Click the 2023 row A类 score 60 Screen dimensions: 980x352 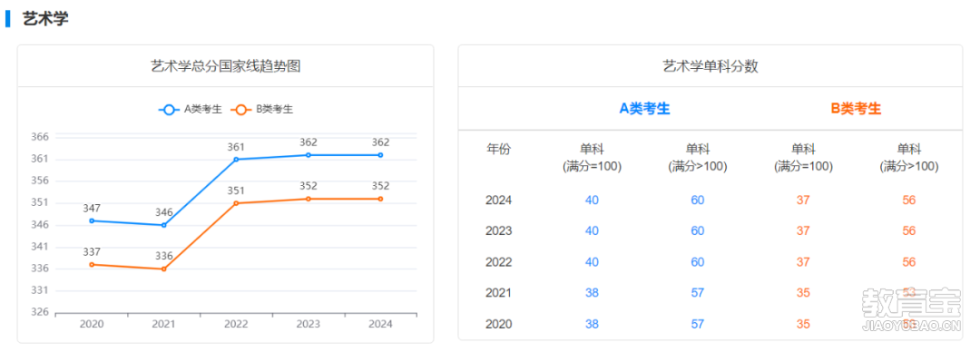(x=698, y=231)
